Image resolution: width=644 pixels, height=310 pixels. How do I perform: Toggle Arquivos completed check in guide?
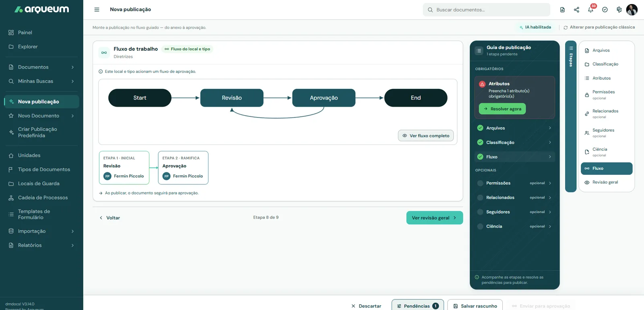pos(480,128)
